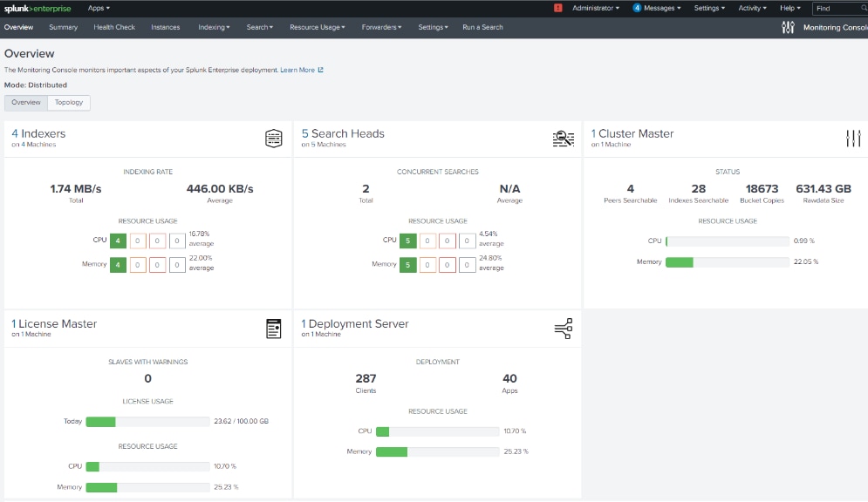
Task: Open the Messages dropdown
Action: [x=662, y=9]
